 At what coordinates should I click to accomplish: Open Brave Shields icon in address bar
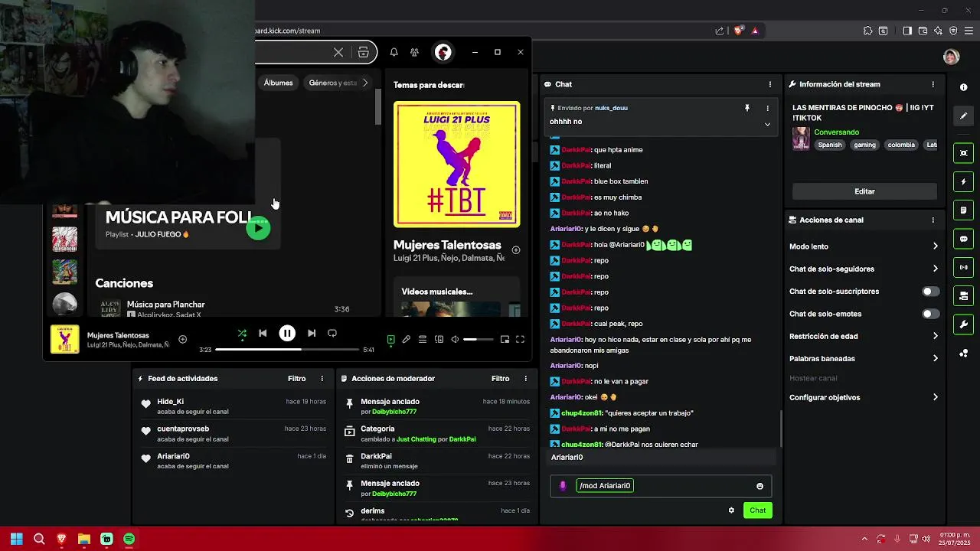[x=738, y=31]
